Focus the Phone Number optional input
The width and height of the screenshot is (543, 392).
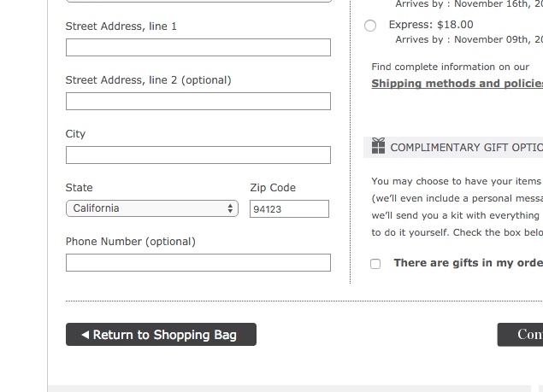198,263
